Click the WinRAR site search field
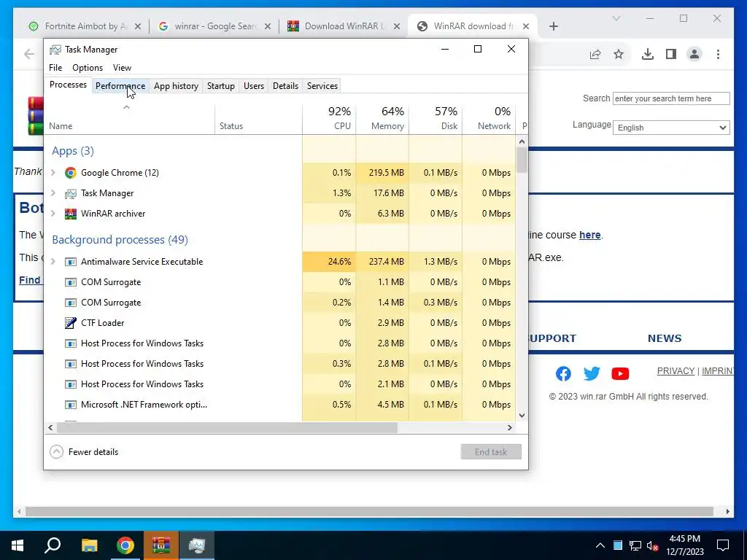This screenshot has width=747, height=560. 671,98
